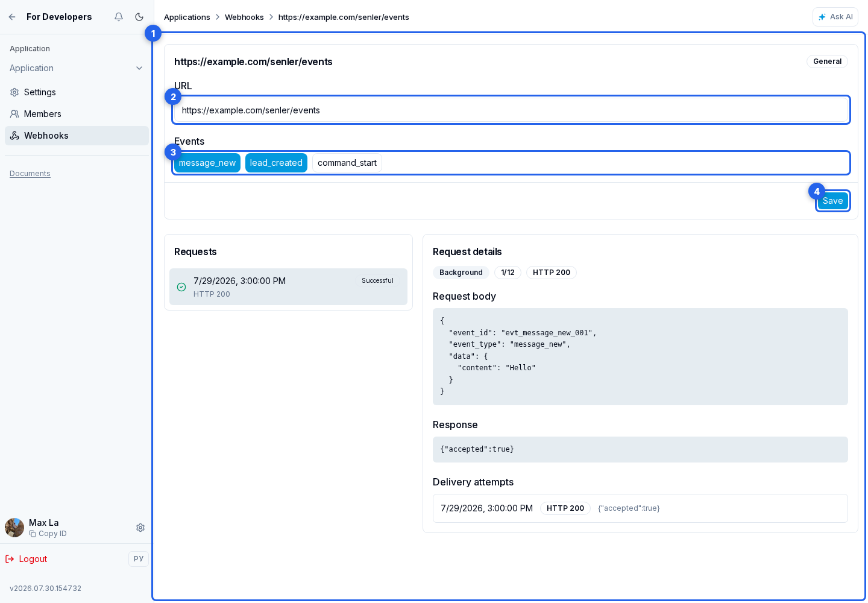Click the Successful status label
868x603 pixels.
[x=377, y=281]
